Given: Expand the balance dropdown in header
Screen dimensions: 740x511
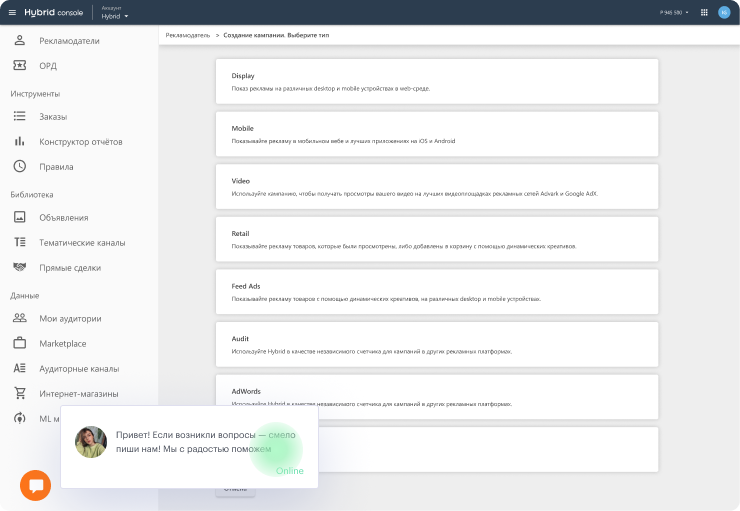Looking at the screenshot, I should point(675,12).
